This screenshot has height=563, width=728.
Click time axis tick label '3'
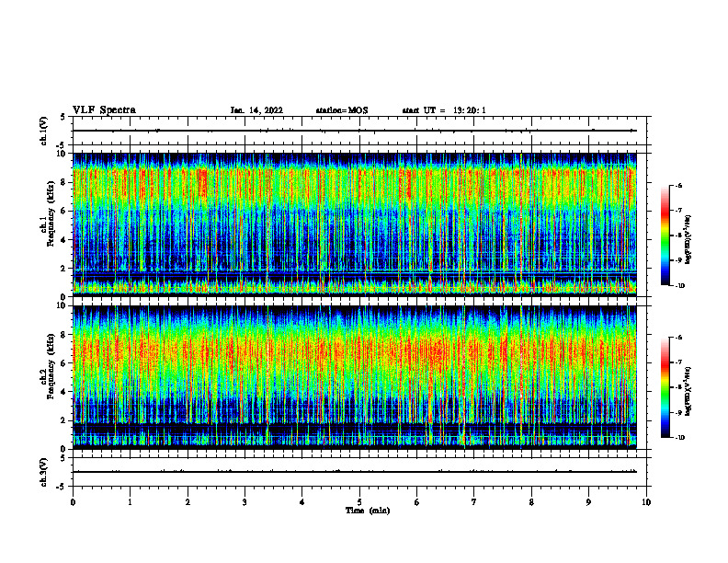pyautogui.click(x=245, y=502)
